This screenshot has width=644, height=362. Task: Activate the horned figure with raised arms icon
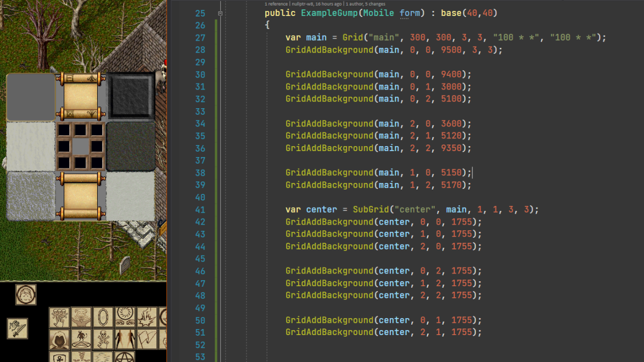coord(81,318)
